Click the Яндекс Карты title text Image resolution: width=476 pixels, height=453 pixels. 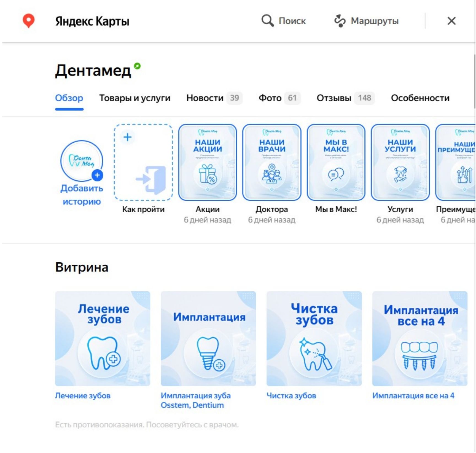(92, 21)
